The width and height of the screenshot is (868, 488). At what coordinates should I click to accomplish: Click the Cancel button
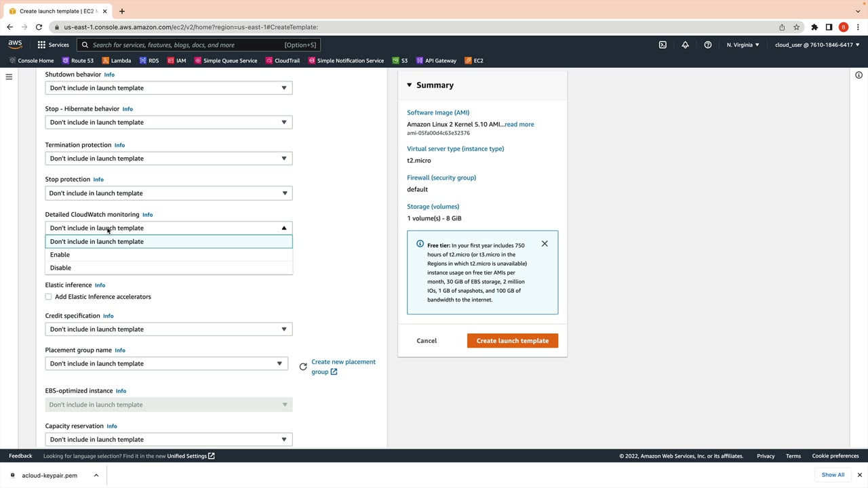tap(427, 341)
